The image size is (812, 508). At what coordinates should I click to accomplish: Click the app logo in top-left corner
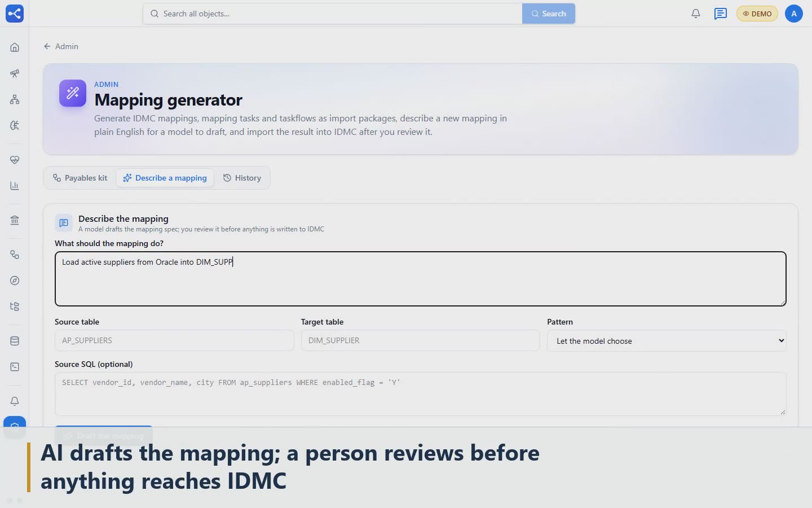15,14
